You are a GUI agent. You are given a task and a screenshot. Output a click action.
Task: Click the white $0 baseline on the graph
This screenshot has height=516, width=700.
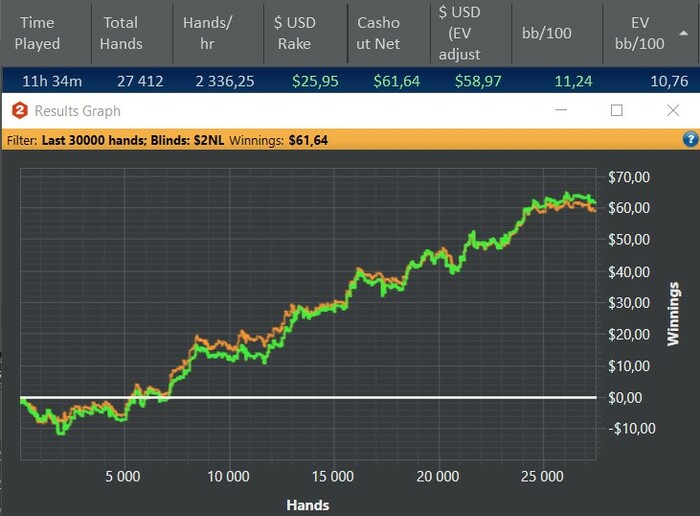click(308, 397)
